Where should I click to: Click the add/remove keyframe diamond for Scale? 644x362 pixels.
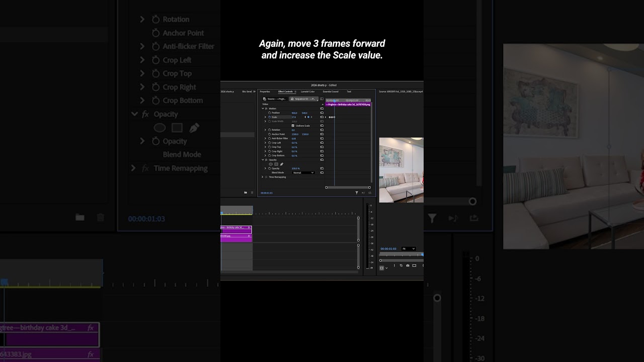(308, 117)
